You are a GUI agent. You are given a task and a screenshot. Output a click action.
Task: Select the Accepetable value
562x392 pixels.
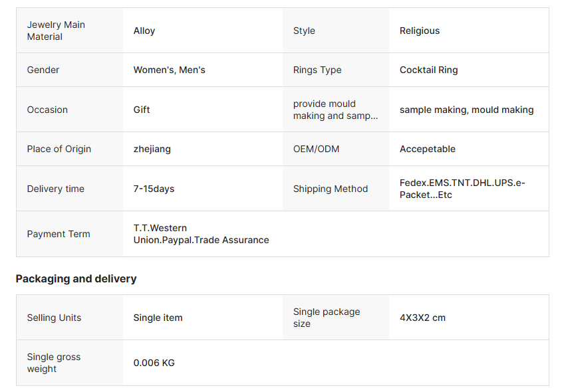click(428, 149)
